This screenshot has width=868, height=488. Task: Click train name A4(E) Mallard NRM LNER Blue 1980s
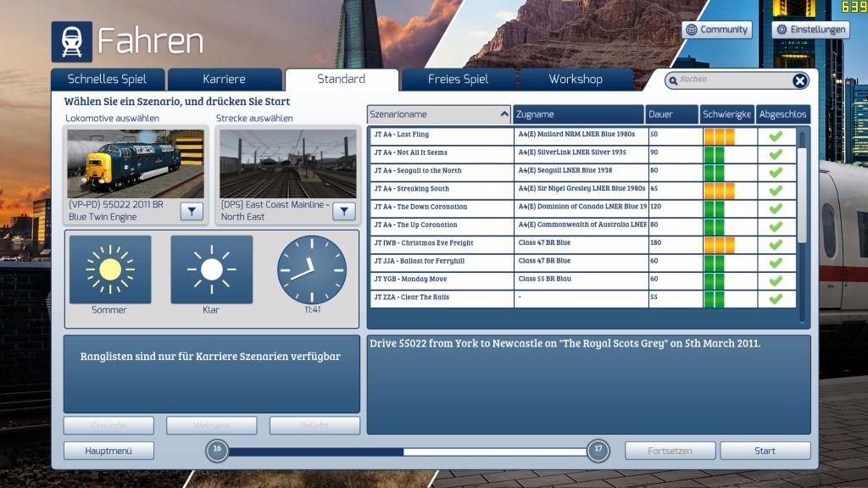(x=576, y=134)
